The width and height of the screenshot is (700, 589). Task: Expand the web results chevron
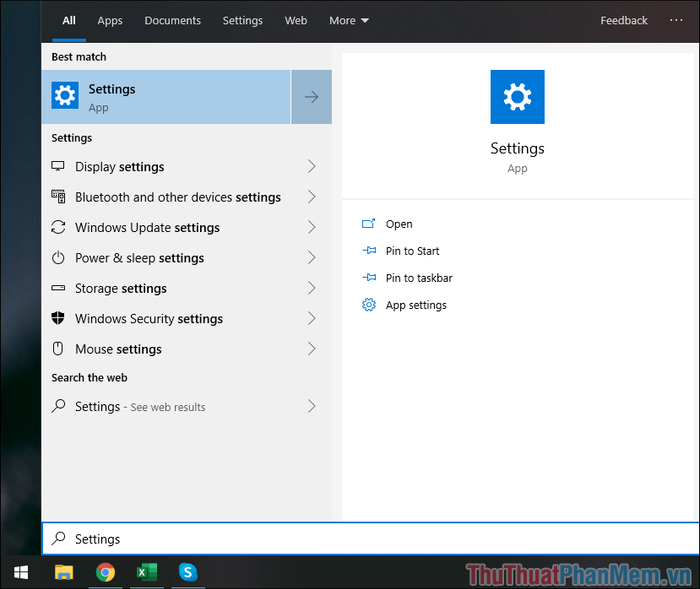312,406
